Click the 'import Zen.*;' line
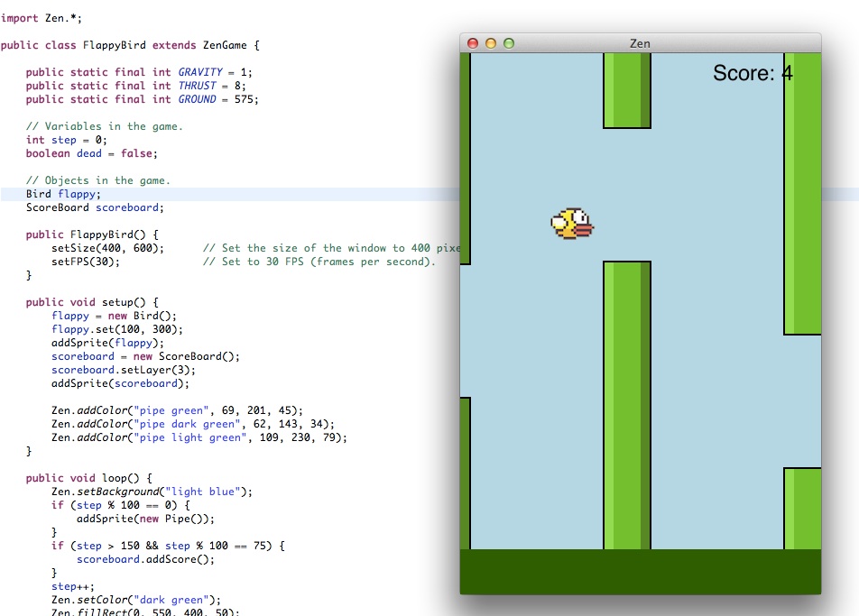 point(42,18)
